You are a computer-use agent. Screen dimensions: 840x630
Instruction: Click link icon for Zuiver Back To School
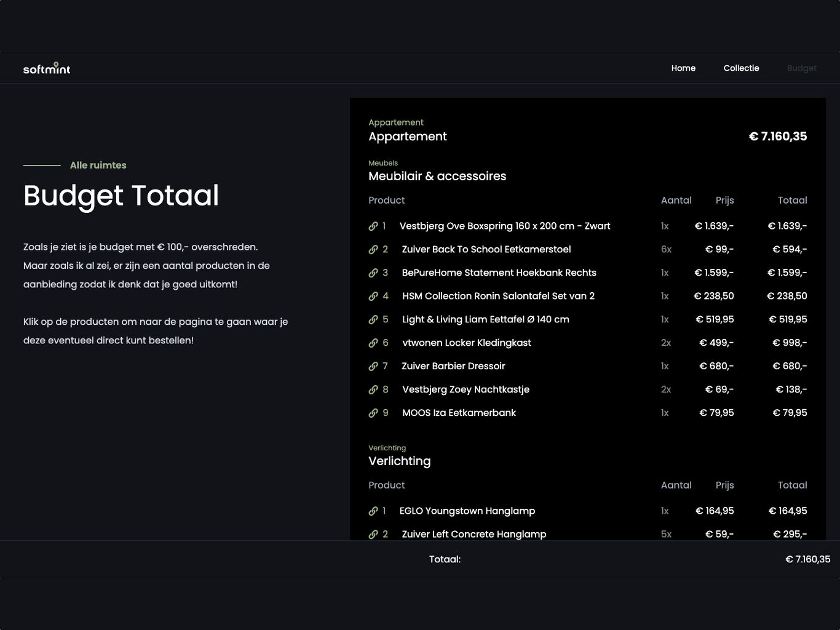373,250
